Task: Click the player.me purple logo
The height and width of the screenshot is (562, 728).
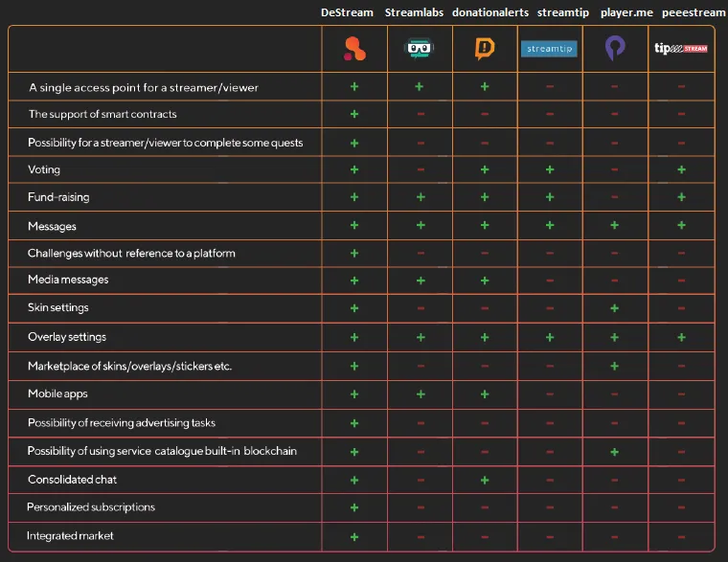Action: 615,48
